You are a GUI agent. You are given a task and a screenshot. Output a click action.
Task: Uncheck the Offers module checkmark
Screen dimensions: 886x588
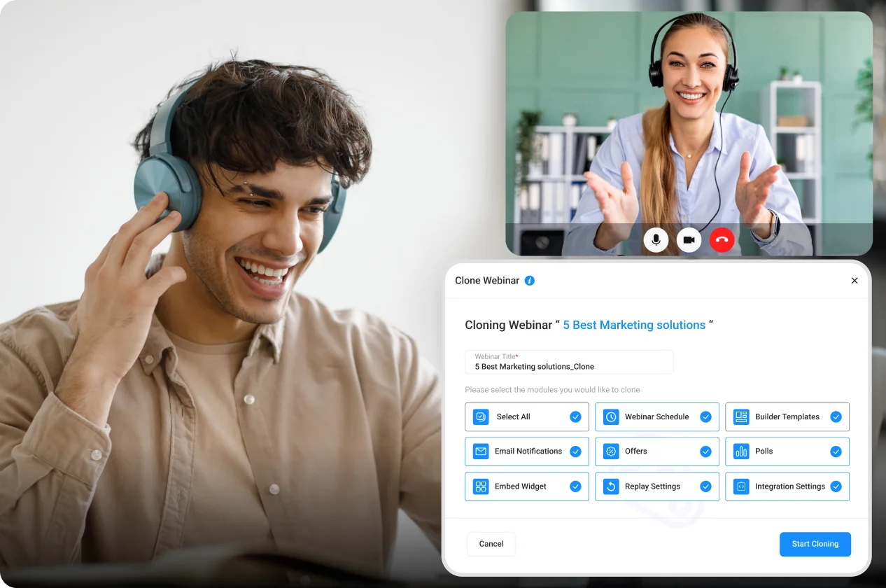(705, 451)
